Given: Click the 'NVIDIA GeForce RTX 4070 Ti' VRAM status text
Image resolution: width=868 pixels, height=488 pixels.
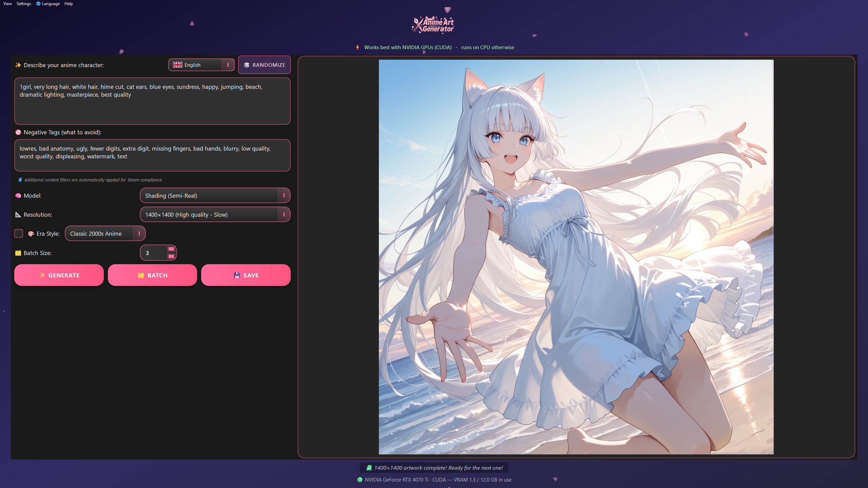Looking at the screenshot, I should [438, 480].
